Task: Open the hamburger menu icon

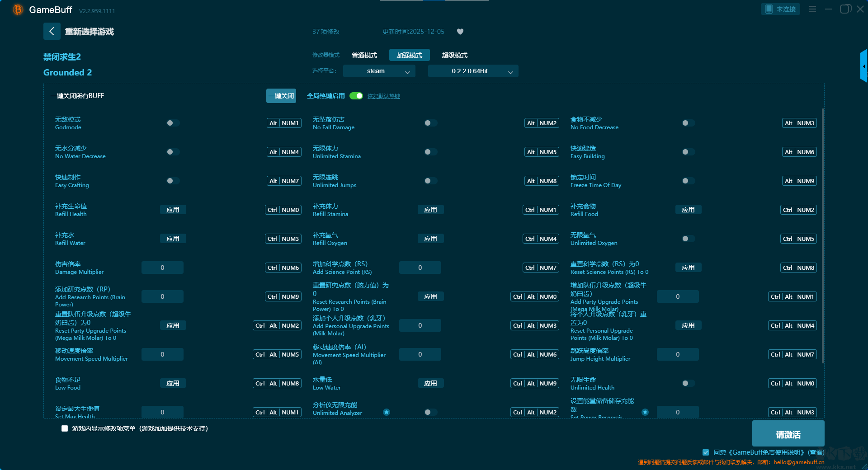Action: coord(812,9)
